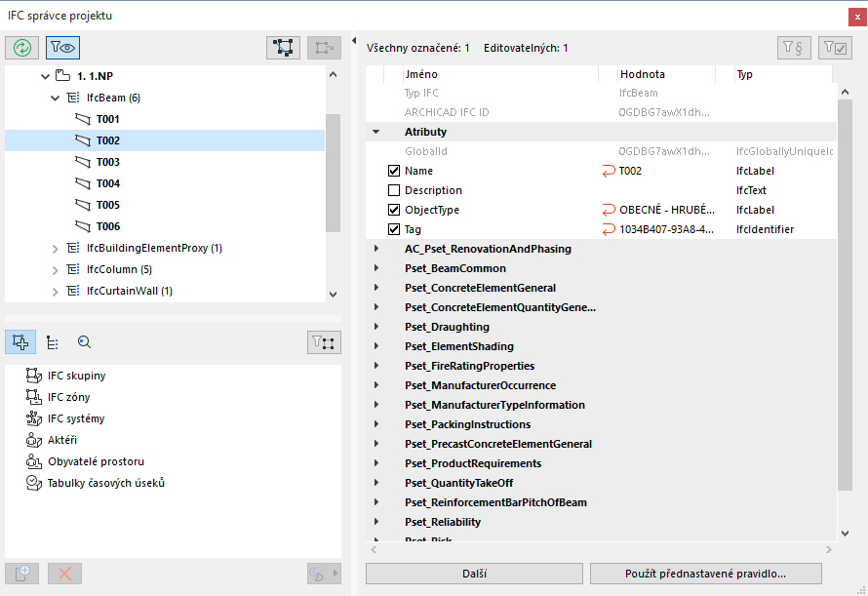The image size is (868, 596).
Task: Click the filter checked properties icon
Action: [836, 46]
